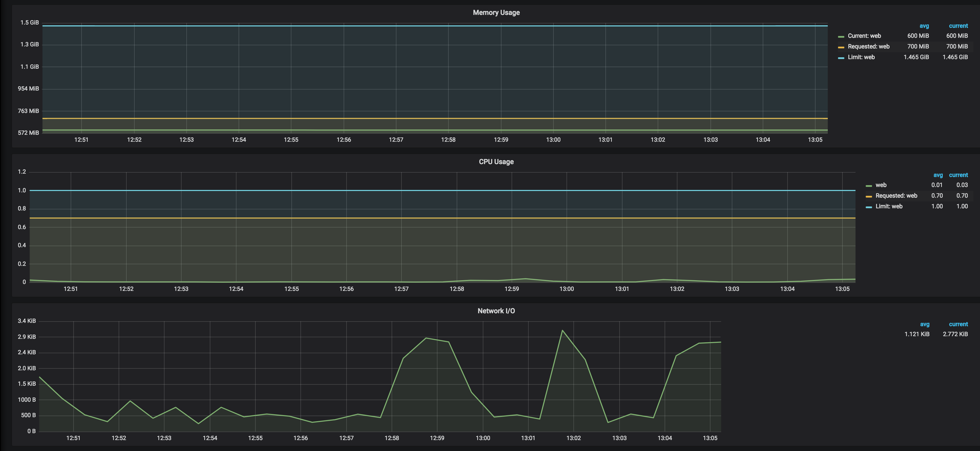Screen dimensions: 980x451
Task: Sort CPU legend by avg header
Action: [x=938, y=175]
